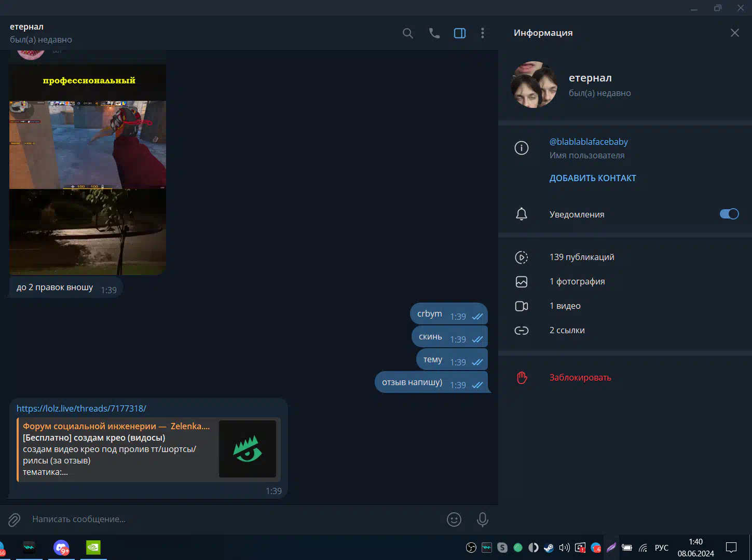Block the user via Заблокировать
This screenshot has height=560, width=752.
click(580, 377)
